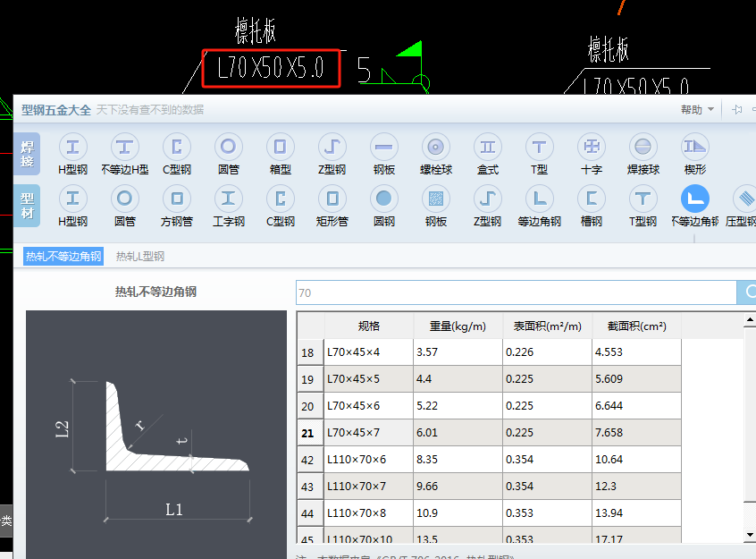Screen dimensions: 756x559
Task: Click cross-section area cell 7.658
Action: [x=636, y=433]
